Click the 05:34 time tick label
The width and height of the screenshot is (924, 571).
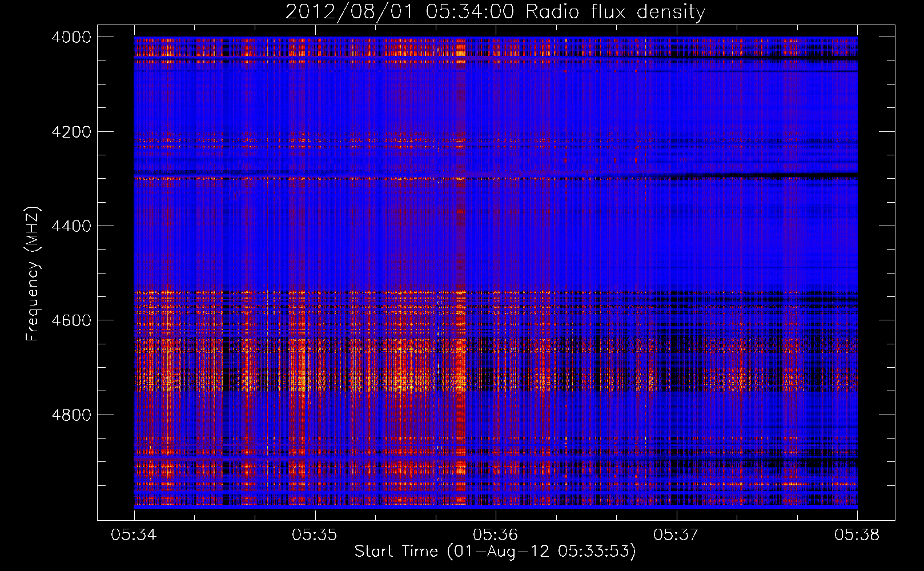(134, 535)
